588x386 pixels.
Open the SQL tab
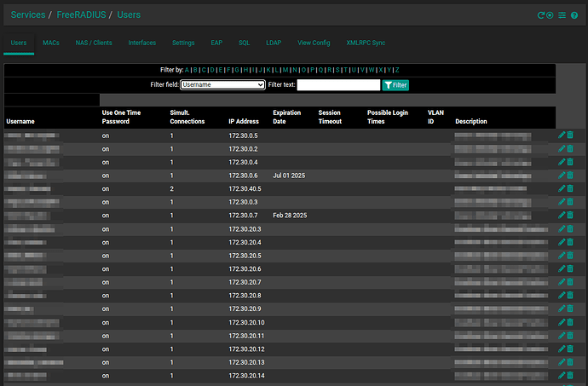click(x=244, y=43)
